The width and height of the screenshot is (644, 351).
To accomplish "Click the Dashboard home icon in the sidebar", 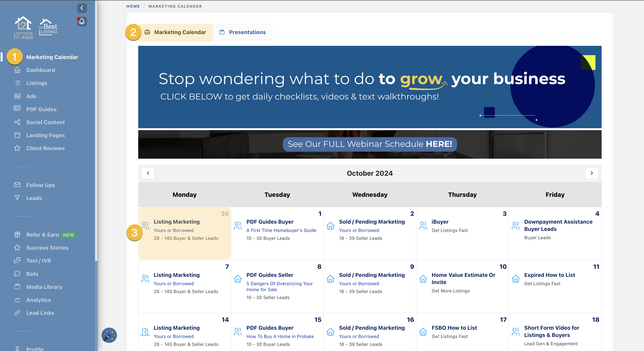I will click(17, 70).
